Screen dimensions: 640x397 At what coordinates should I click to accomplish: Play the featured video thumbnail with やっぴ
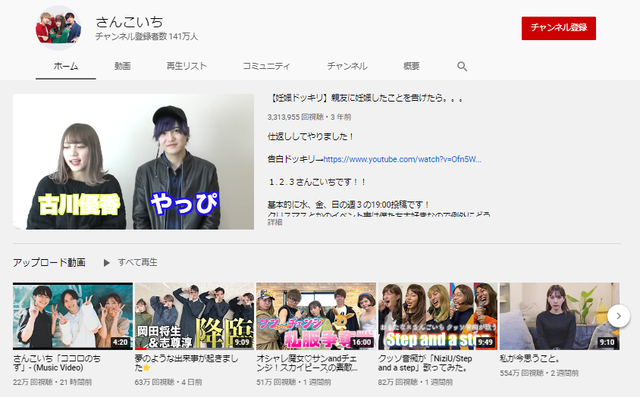pos(133,162)
